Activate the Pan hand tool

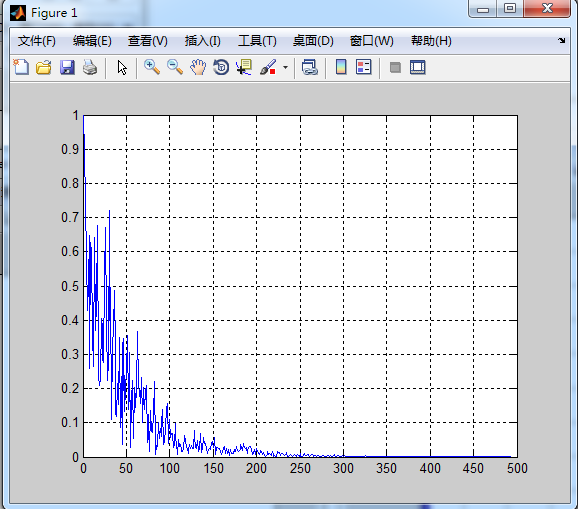(x=198, y=67)
